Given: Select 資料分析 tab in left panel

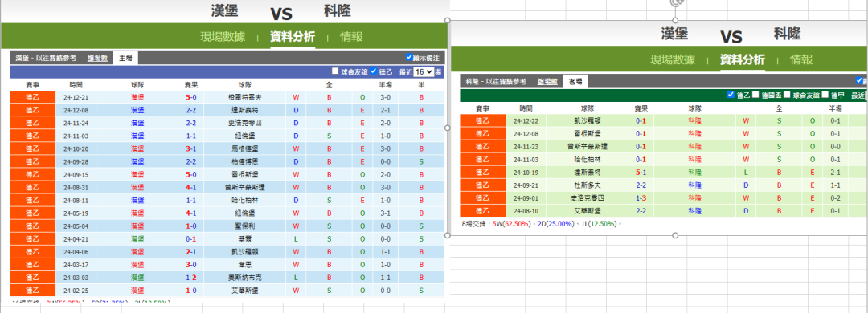Looking at the screenshot, I should pos(293,37).
